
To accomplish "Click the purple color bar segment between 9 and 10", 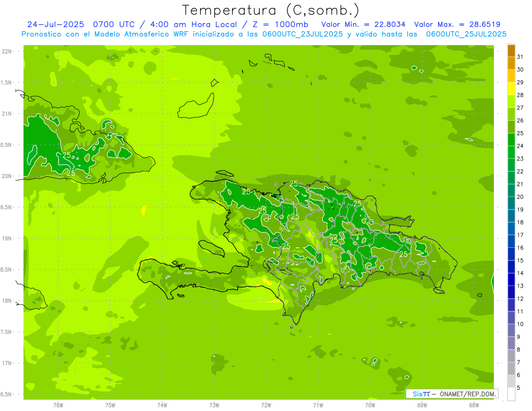I will pyautogui.click(x=511, y=330).
